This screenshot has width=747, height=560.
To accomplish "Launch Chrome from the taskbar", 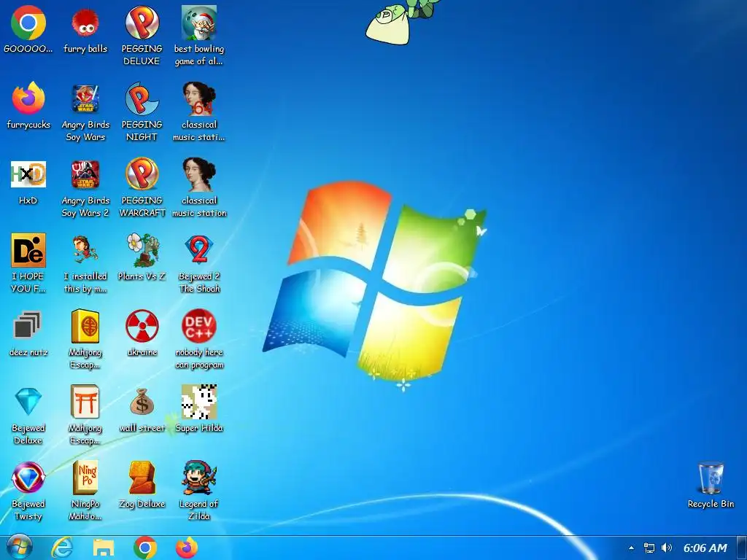I will (x=145, y=548).
